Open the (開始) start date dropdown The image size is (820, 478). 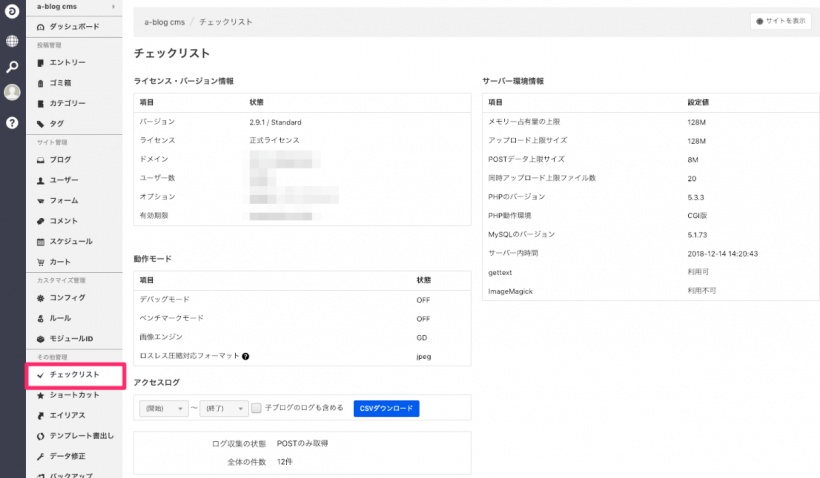pyautogui.click(x=163, y=408)
